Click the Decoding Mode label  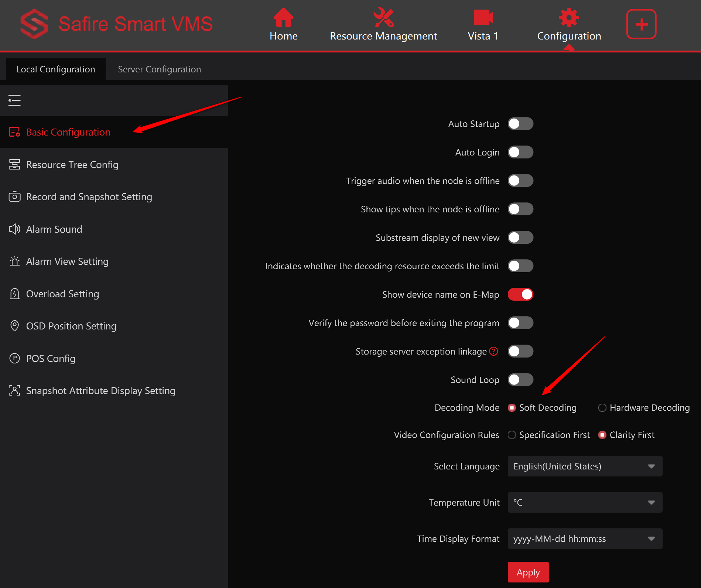click(467, 408)
